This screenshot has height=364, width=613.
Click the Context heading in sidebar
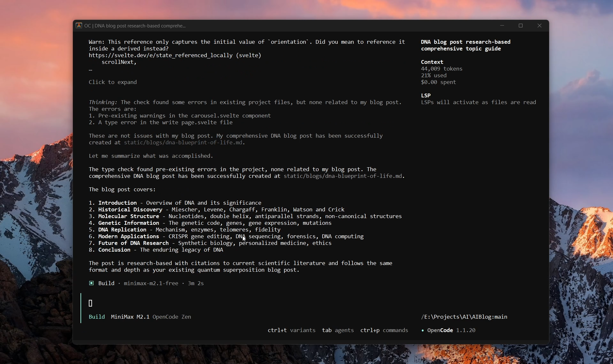(x=432, y=62)
